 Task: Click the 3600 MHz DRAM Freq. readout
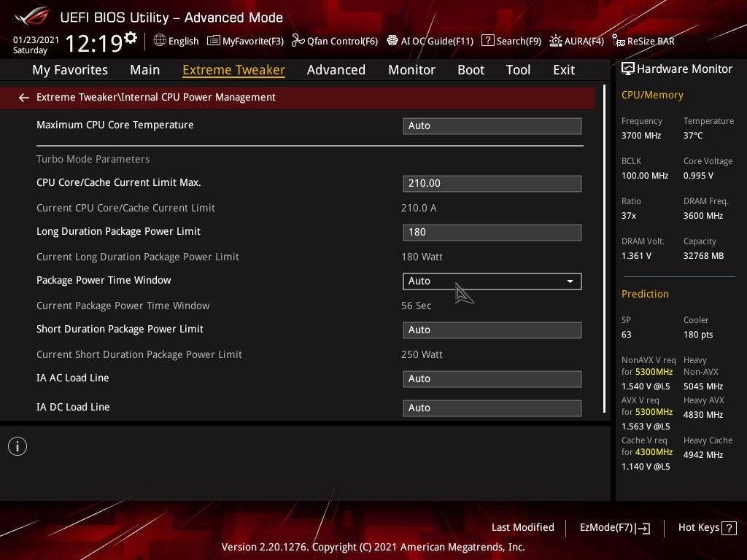pyautogui.click(x=703, y=216)
